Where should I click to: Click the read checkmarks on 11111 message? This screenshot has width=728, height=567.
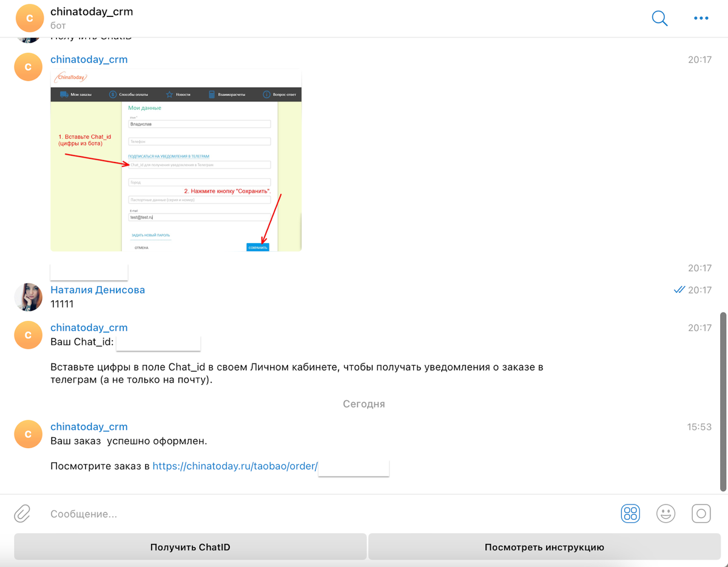[x=679, y=290]
